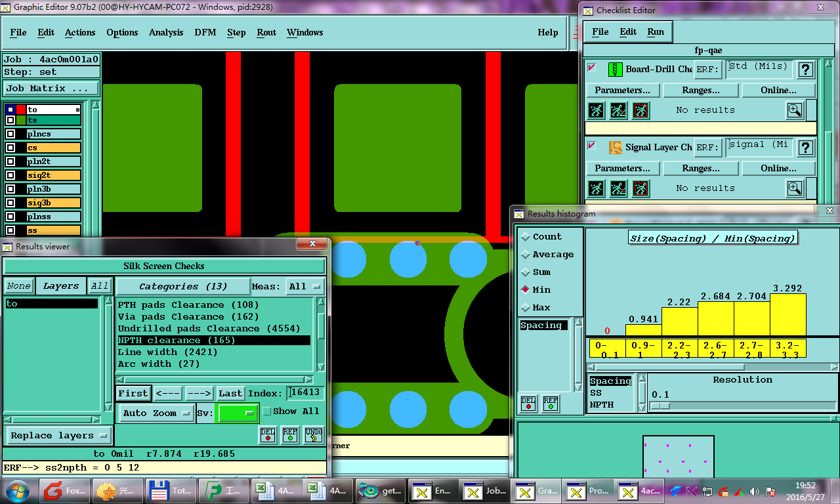Click First result button
Image resolution: width=840 pixels, height=504 pixels.
pyautogui.click(x=133, y=393)
